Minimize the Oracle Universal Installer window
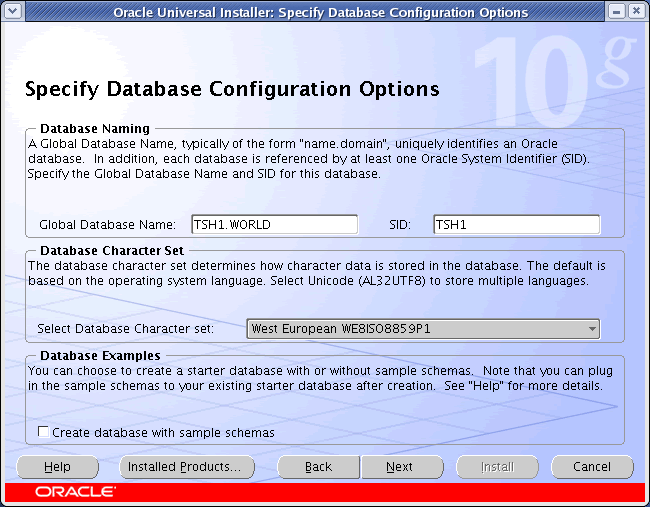 (x=616, y=11)
